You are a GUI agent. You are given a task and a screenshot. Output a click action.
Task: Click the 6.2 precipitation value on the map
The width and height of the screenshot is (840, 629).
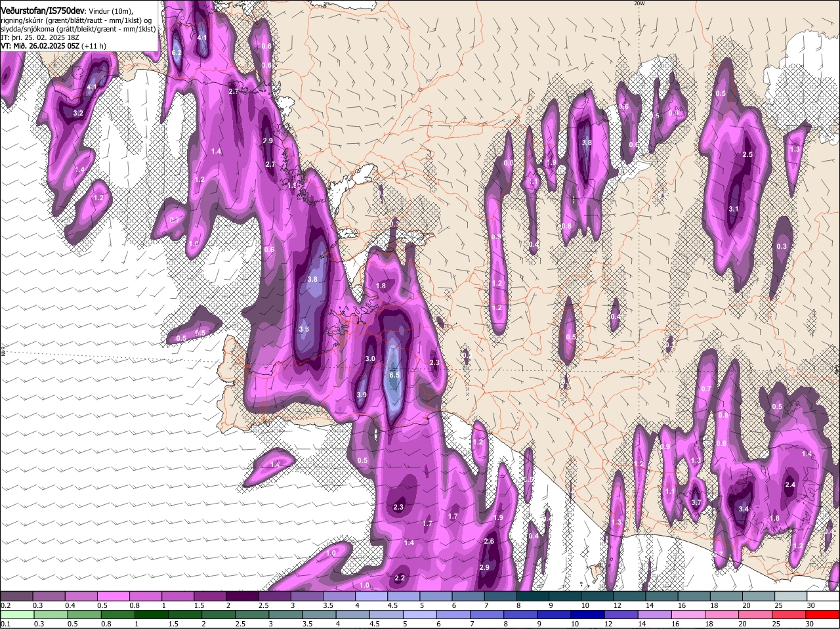pos(176,53)
